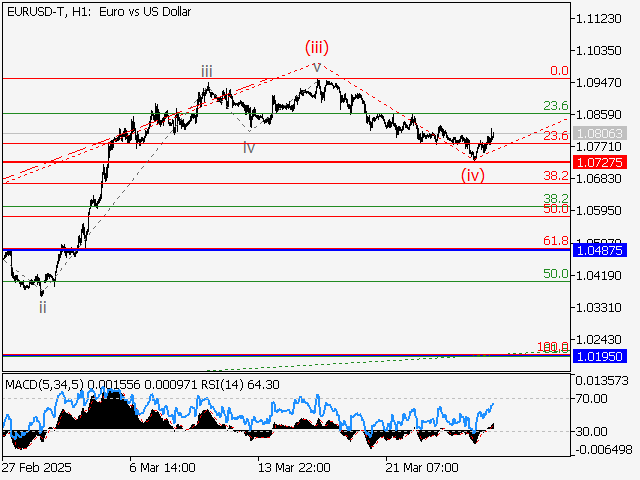The width and height of the screenshot is (640, 480).
Task: Select the gray iv wave label
Action: (x=248, y=147)
